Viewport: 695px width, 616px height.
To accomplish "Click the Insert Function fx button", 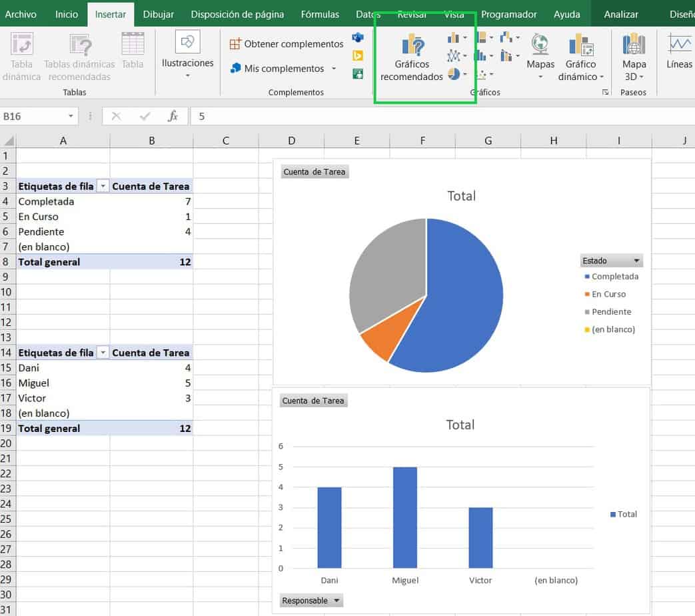I will [x=173, y=116].
